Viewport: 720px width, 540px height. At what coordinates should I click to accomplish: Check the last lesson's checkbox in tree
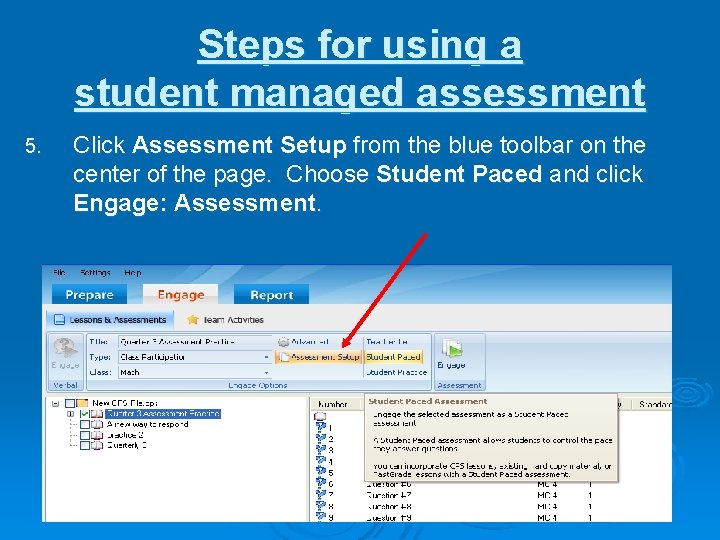click(x=84, y=445)
